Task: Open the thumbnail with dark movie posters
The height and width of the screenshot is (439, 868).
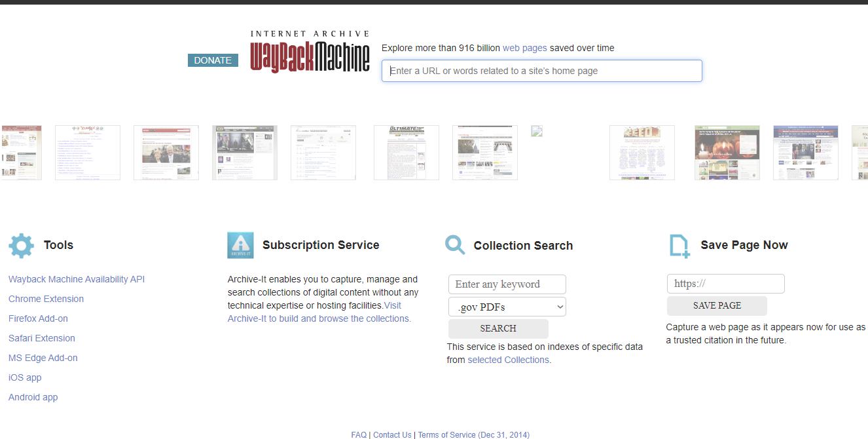Action: coord(245,153)
